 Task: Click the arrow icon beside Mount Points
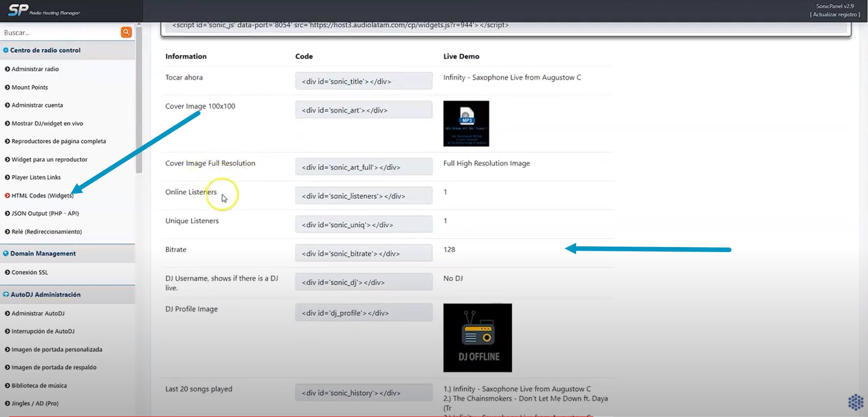click(7, 87)
